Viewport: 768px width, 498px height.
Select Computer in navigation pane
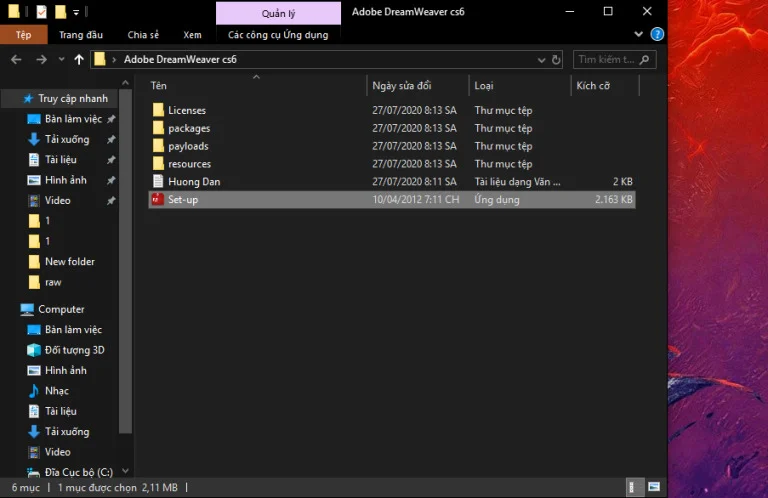(61, 309)
